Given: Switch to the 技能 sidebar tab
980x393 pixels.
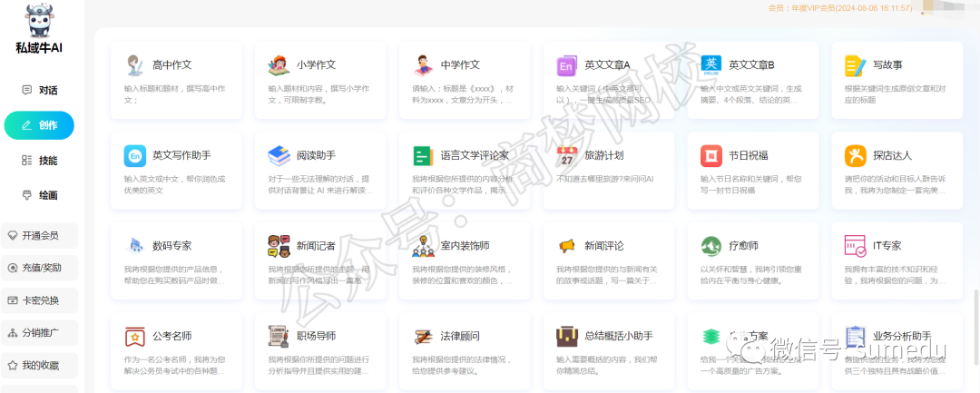Looking at the screenshot, I should click(x=39, y=161).
